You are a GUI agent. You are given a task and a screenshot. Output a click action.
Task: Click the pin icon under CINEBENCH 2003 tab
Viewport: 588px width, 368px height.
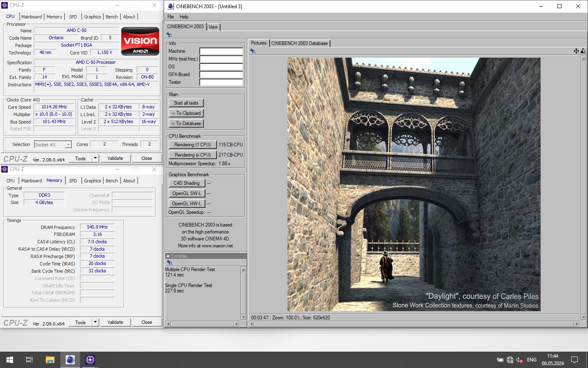point(169,35)
